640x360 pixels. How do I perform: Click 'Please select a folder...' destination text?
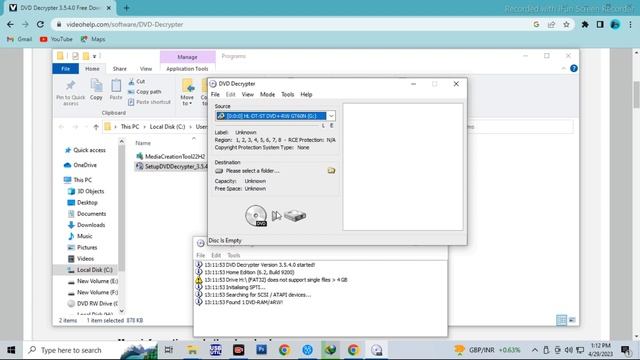coord(253,171)
